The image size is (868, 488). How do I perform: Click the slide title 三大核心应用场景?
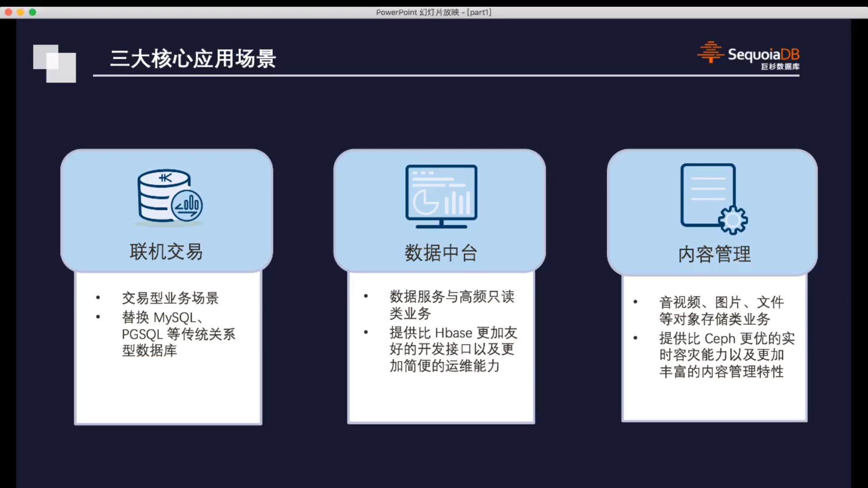point(193,57)
